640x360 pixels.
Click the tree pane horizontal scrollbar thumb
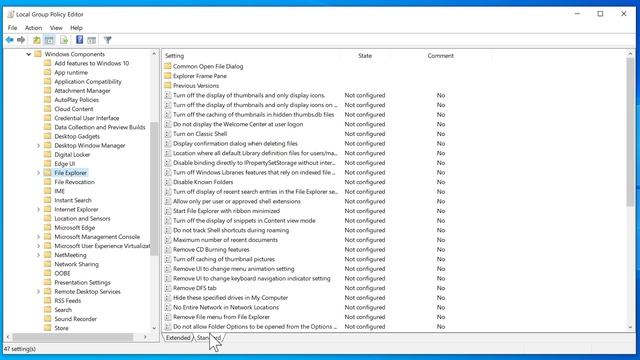(73, 337)
